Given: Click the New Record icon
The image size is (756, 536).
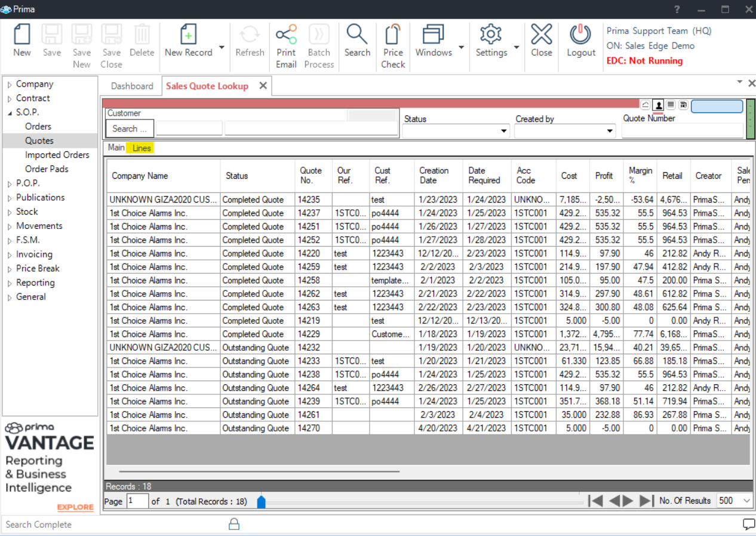Looking at the screenshot, I should point(188,35).
